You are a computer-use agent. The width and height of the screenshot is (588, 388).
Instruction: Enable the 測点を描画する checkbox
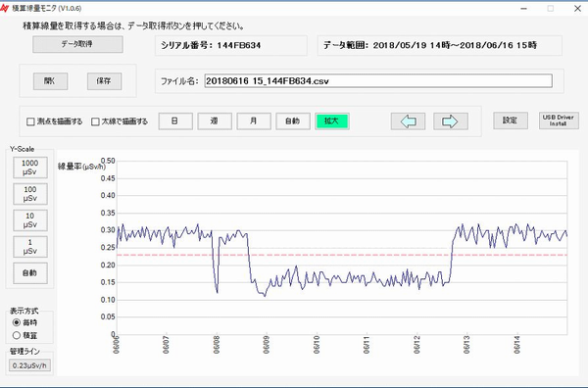pyautogui.click(x=30, y=121)
